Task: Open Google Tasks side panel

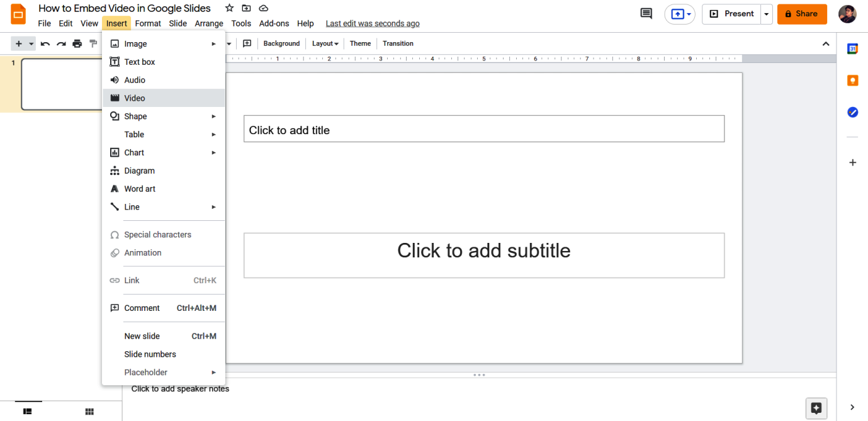Action: tap(852, 112)
